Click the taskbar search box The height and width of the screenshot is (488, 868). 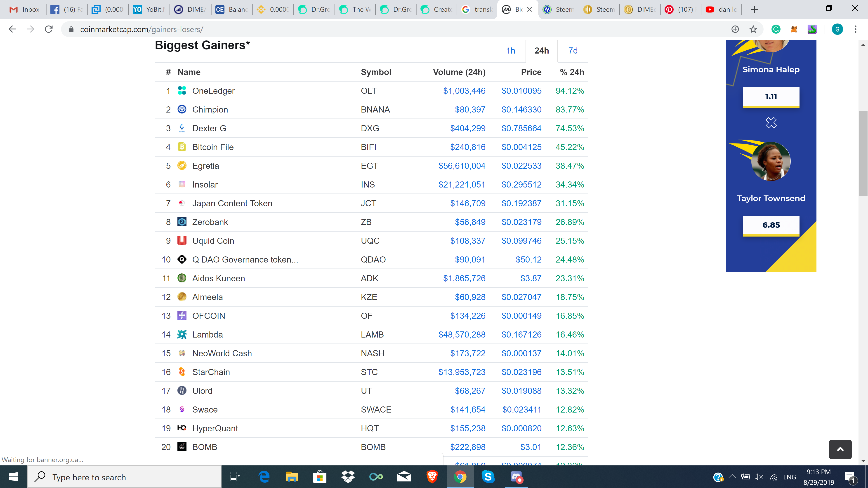click(124, 477)
